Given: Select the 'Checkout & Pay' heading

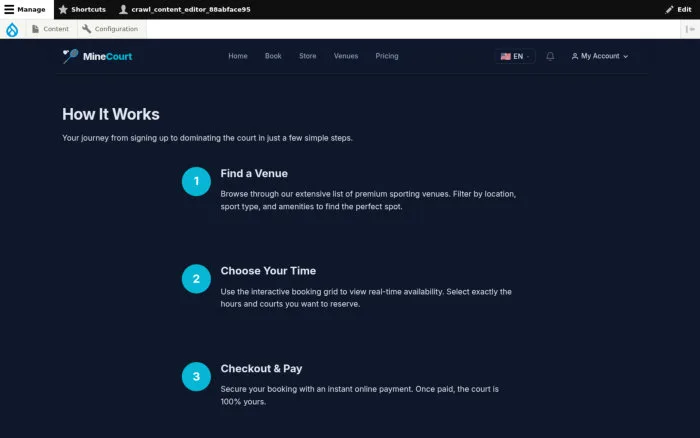Looking at the screenshot, I should point(261,368).
